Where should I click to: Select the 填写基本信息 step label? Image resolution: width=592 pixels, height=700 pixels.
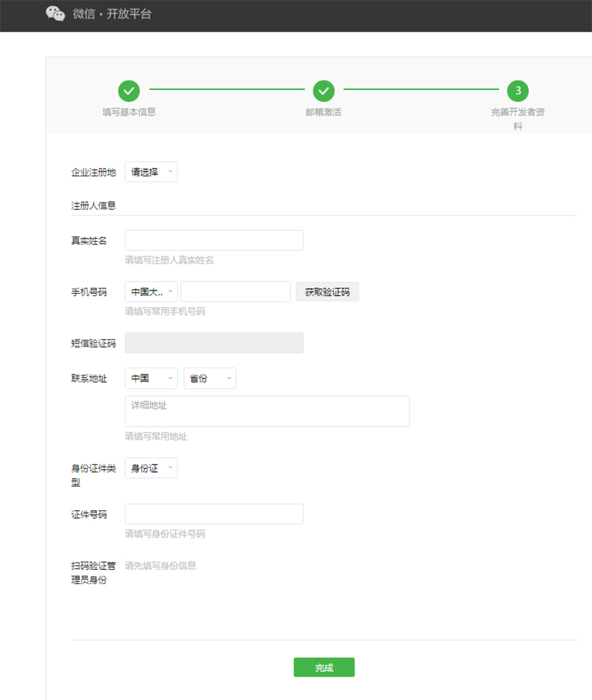point(129,112)
